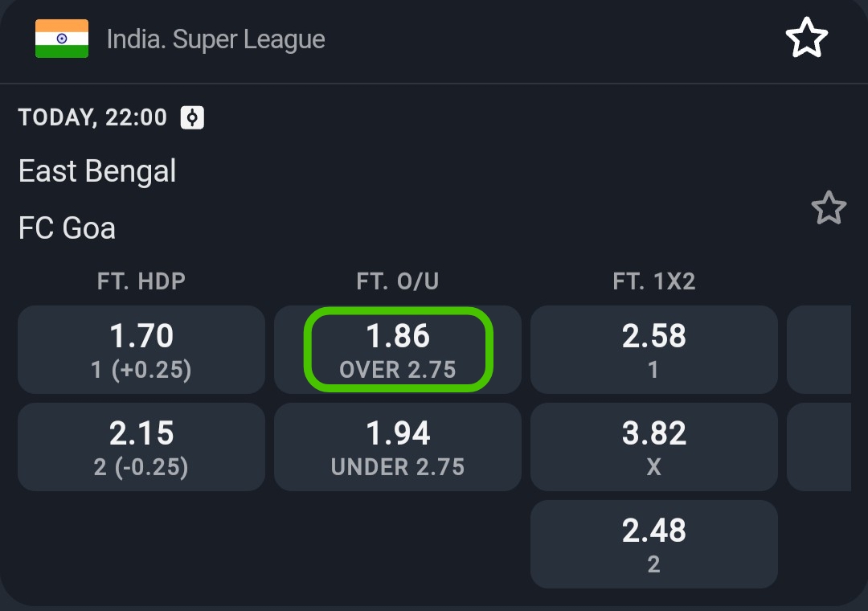Bet on away win at 2.48
The image size is (868, 611).
(x=654, y=544)
